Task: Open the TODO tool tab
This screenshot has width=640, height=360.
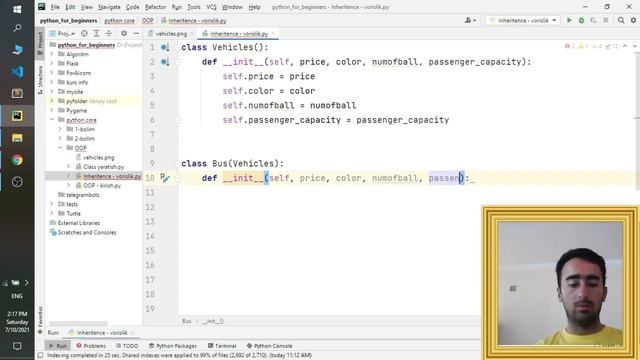Action: 127,346
